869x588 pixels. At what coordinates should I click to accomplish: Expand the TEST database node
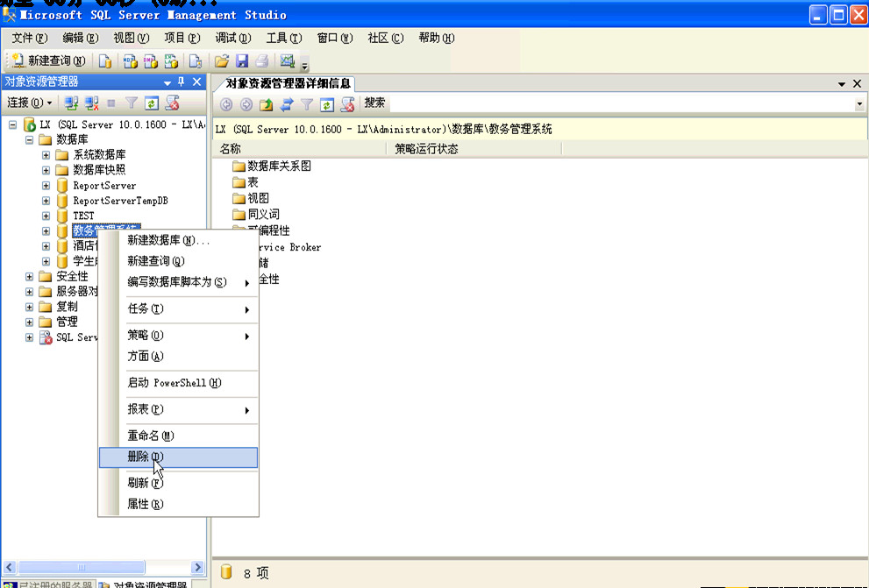(x=46, y=216)
